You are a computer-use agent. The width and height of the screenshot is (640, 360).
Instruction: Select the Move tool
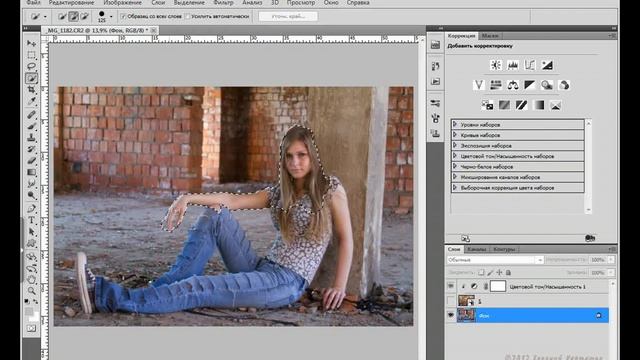pyautogui.click(x=31, y=43)
